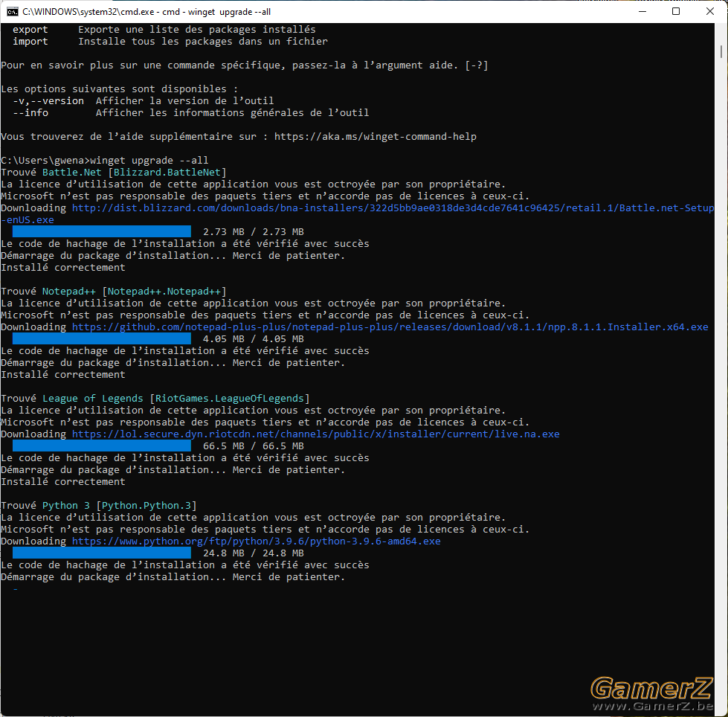Image resolution: width=728 pixels, height=717 pixels.
Task: Click the 'C:\Users\gwena>' prompt path
Action: coord(45,160)
